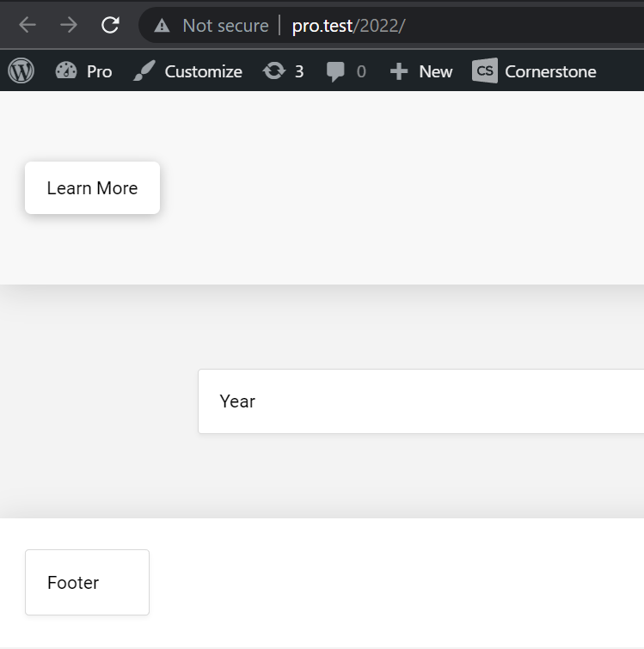Open the Customize text link
644x649 pixels.
[x=203, y=71]
